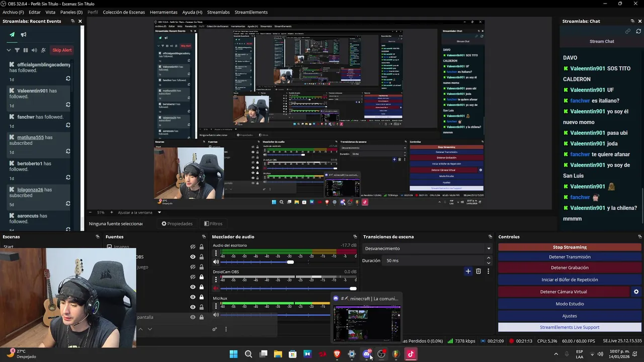
Task: Open the TikTok app on taskbar
Action: click(411, 354)
